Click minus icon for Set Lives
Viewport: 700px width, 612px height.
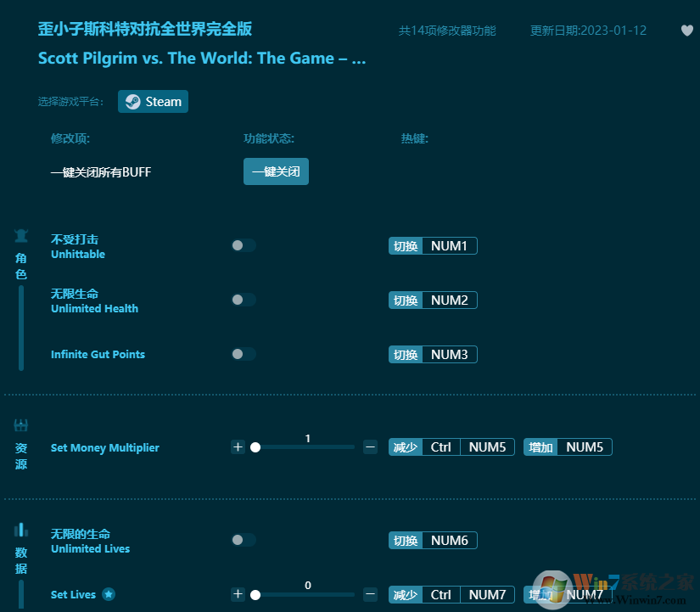coord(370,594)
